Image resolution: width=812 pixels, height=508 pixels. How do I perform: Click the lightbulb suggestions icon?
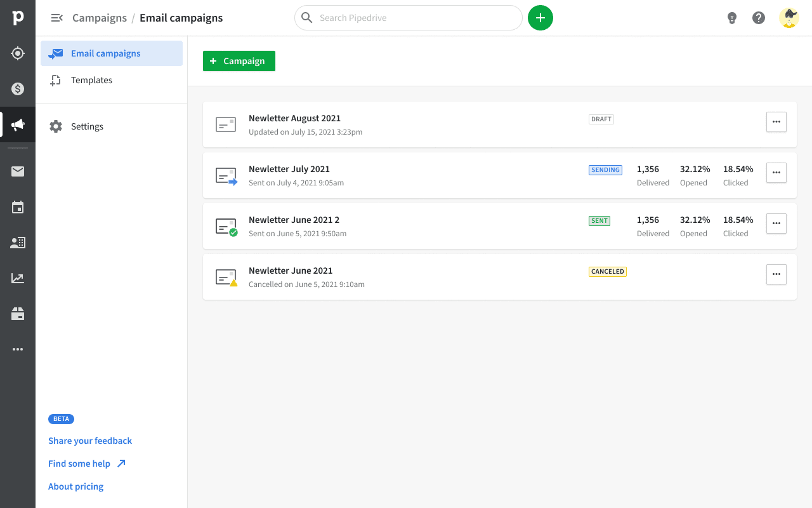coord(732,18)
